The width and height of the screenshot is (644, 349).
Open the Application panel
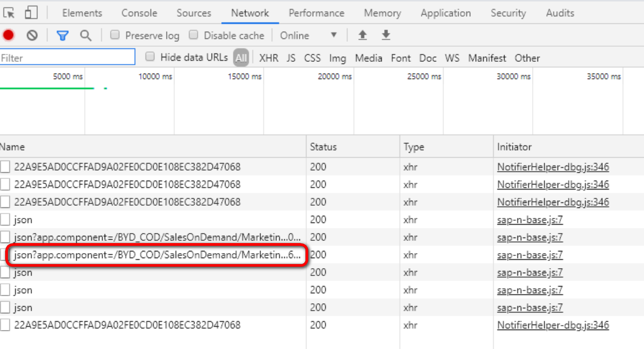[446, 12]
